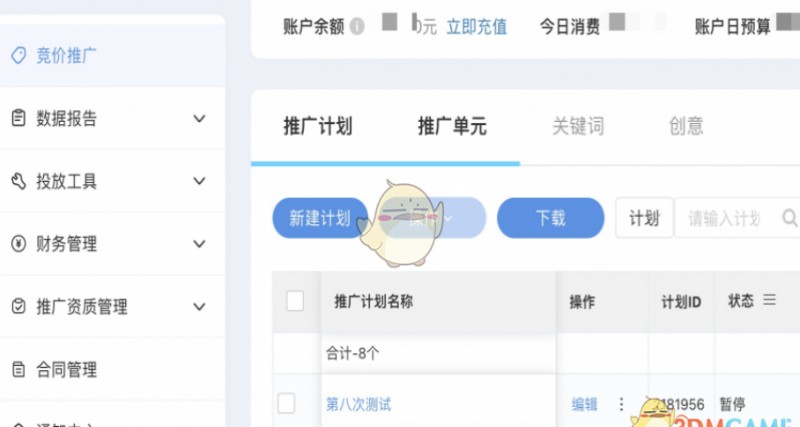Click the 推广资质管理 icon

click(x=17, y=307)
